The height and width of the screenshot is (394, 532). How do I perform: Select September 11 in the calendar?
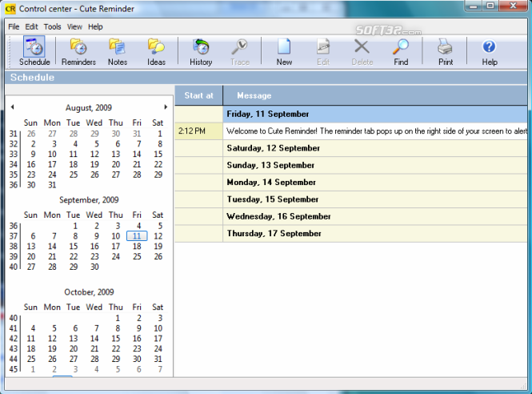tap(137, 236)
